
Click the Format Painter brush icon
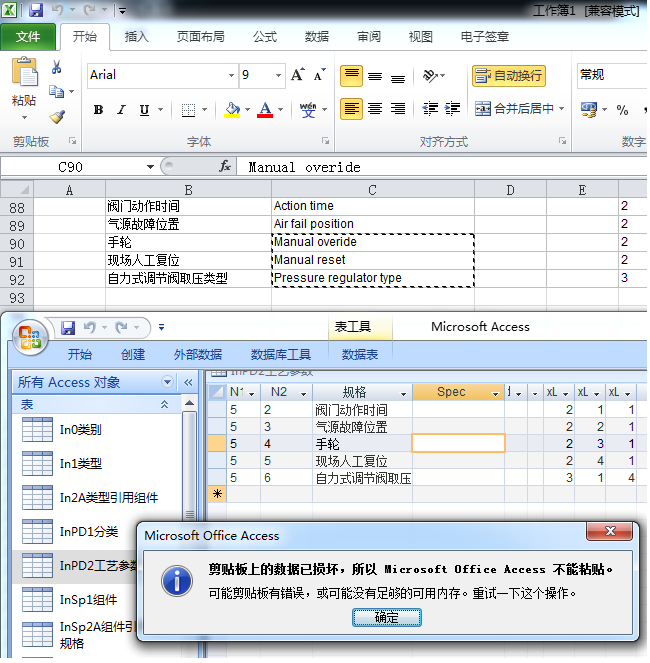click(x=57, y=116)
